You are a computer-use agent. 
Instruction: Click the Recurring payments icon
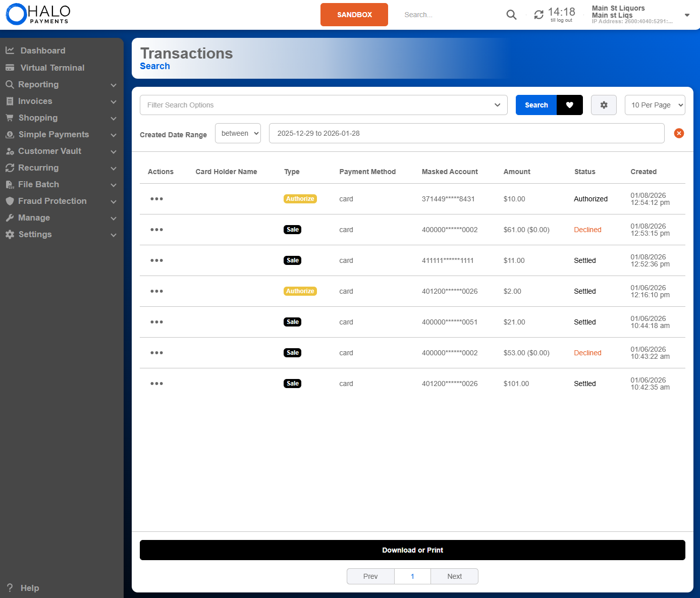pos(10,168)
